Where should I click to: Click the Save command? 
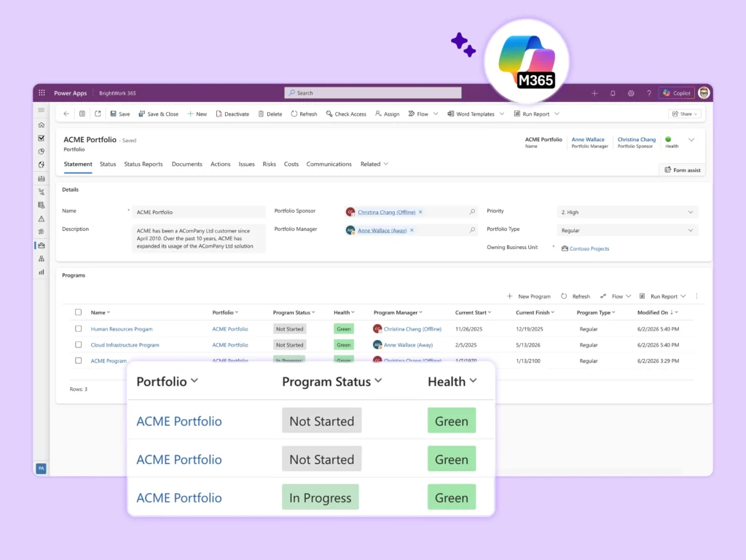120,114
